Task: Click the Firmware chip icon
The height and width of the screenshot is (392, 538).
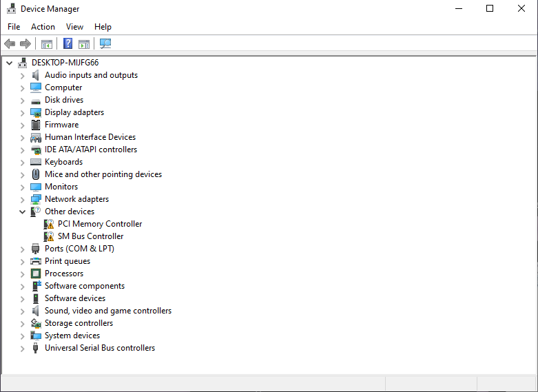Action: (36, 125)
